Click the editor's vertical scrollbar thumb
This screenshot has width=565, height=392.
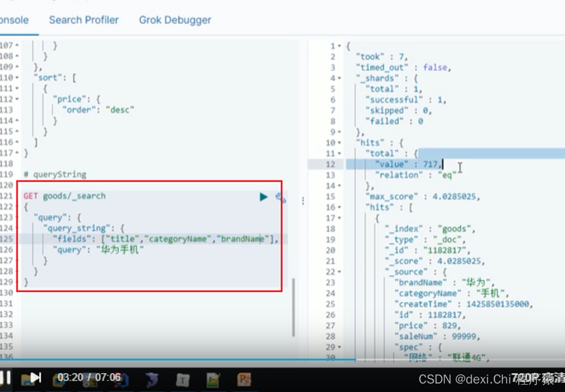tap(293, 307)
